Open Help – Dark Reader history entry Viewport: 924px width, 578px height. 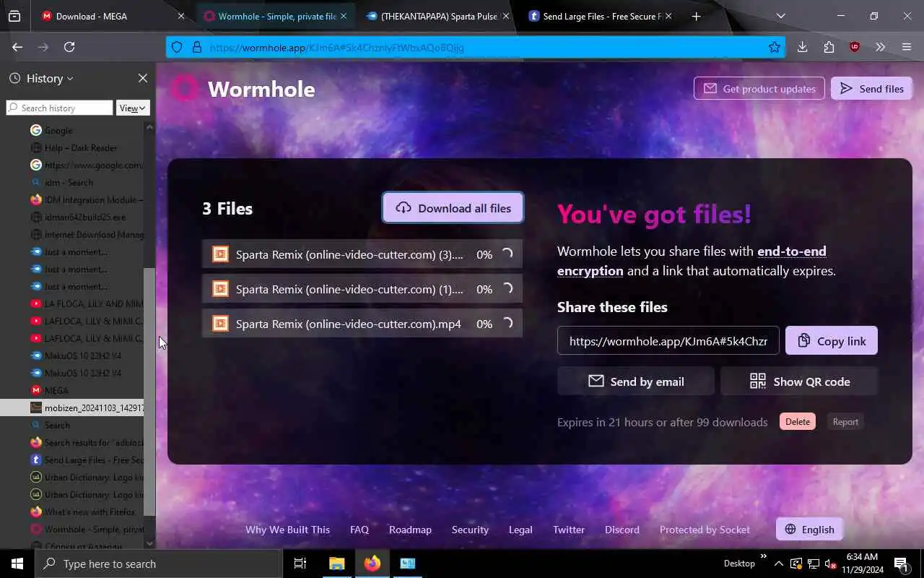pos(72,147)
